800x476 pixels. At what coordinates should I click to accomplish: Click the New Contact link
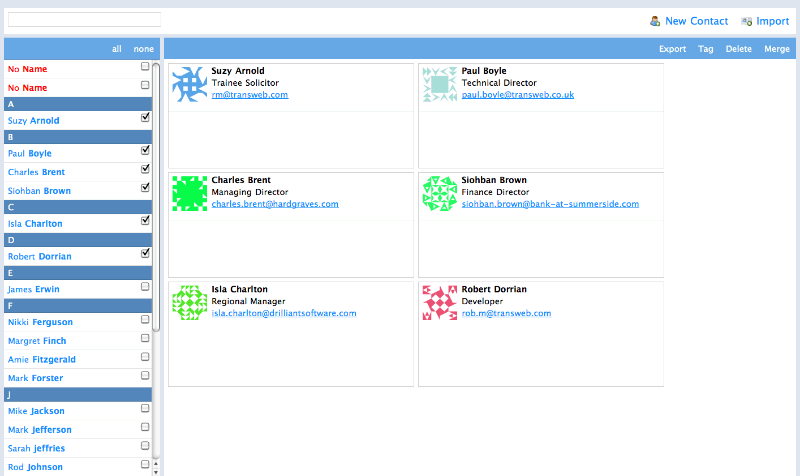696,21
